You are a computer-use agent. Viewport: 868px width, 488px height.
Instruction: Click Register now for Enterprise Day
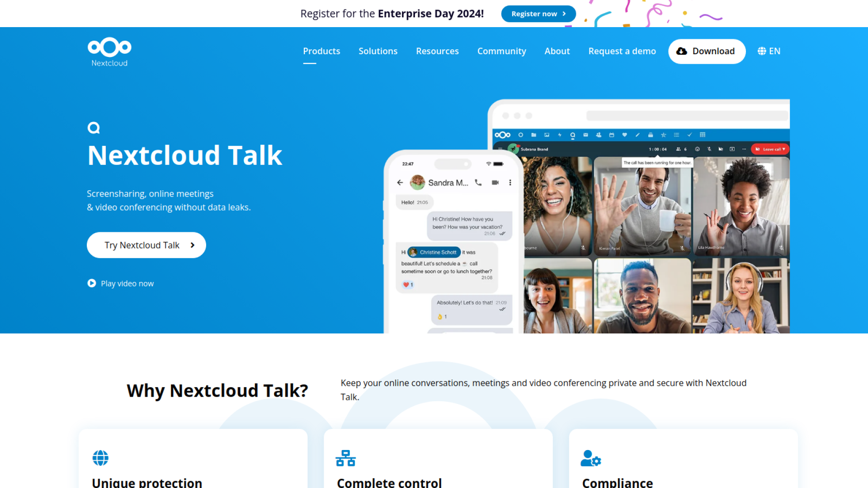(538, 14)
